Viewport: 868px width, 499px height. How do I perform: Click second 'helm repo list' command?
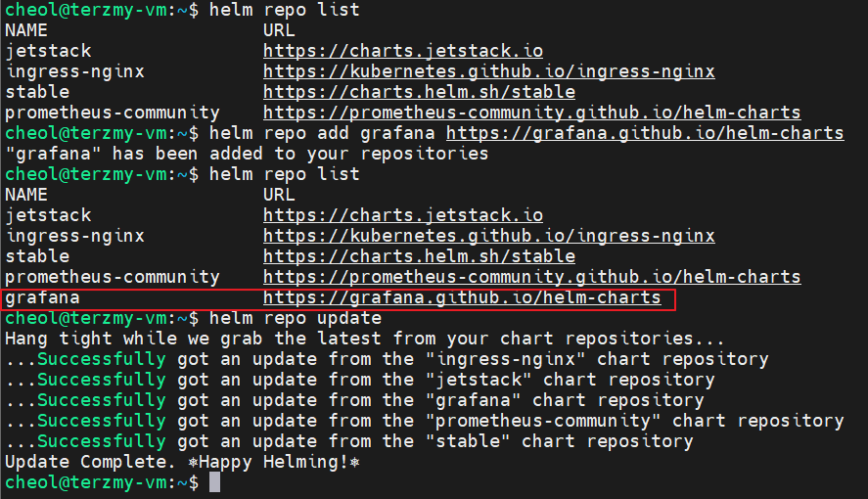[x=285, y=174]
